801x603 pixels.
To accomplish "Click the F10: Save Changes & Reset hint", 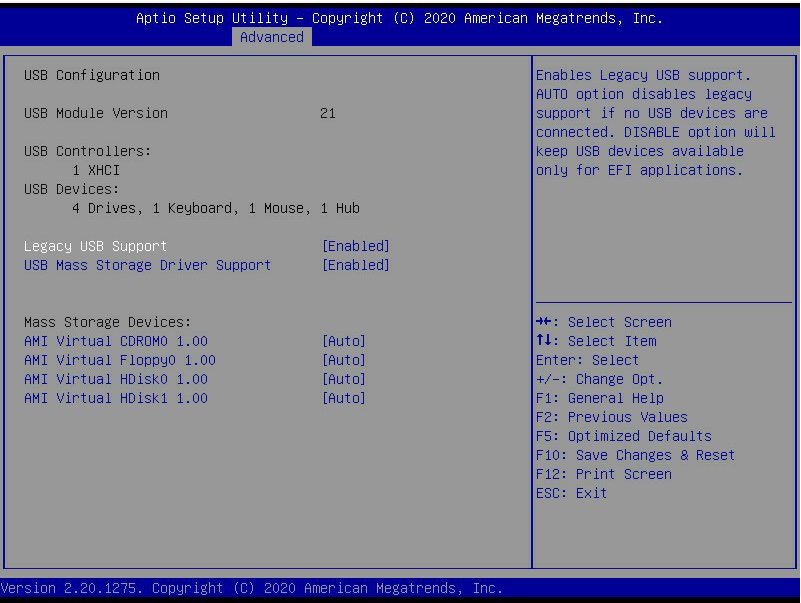I will 635,455.
